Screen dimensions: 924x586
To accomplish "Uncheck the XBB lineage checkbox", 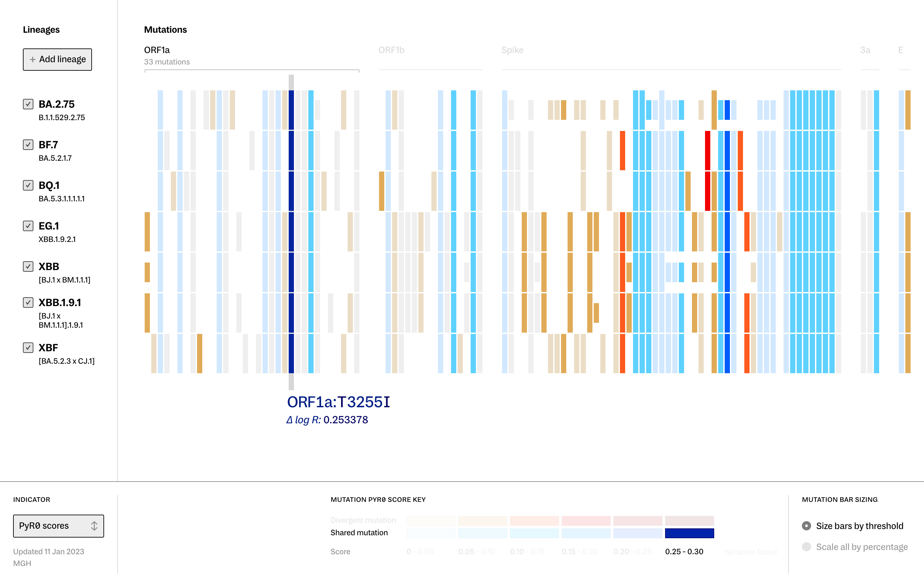I will point(28,267).
